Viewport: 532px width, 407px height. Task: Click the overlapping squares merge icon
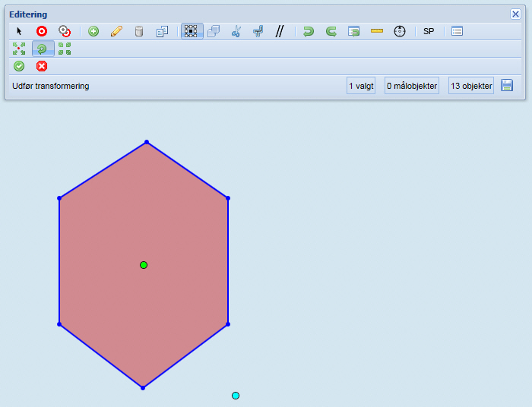tap(214, 32)
